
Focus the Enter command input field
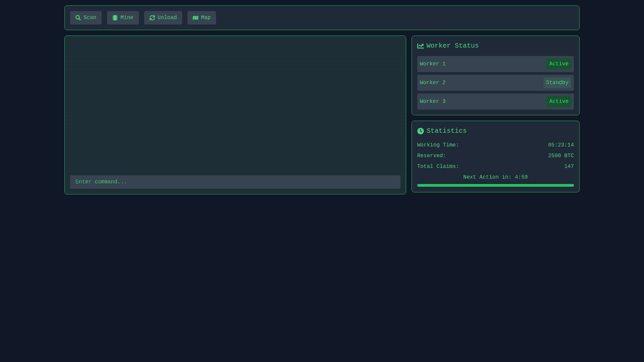pyautogui.click(x=235, y=182)
